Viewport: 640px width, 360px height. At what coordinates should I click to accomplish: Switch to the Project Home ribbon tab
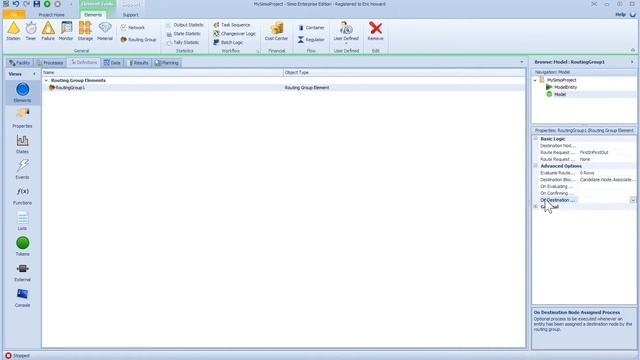point(51,15)
